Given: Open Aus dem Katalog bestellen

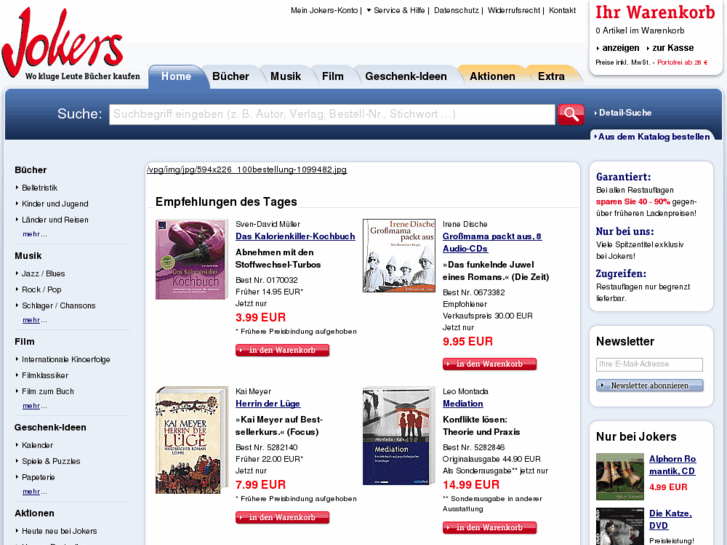Looking at the screenshot, I should click(x=652, y=137).
